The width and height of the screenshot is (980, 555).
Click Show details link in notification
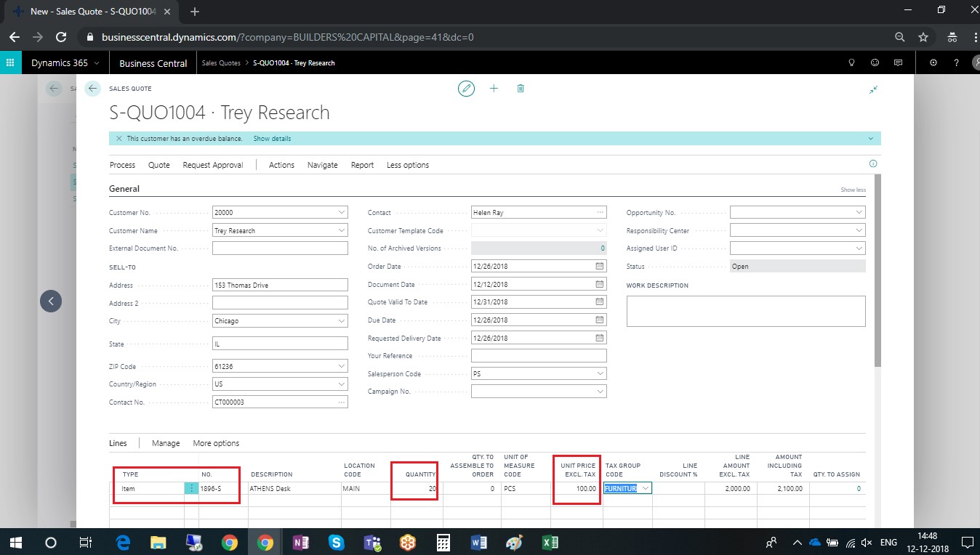(272, 138)
